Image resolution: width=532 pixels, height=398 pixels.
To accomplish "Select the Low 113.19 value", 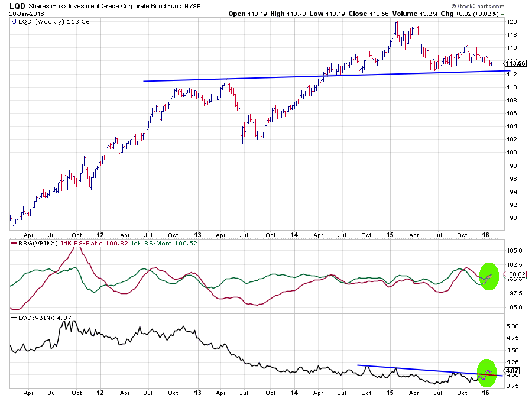I will coord(327,14).
